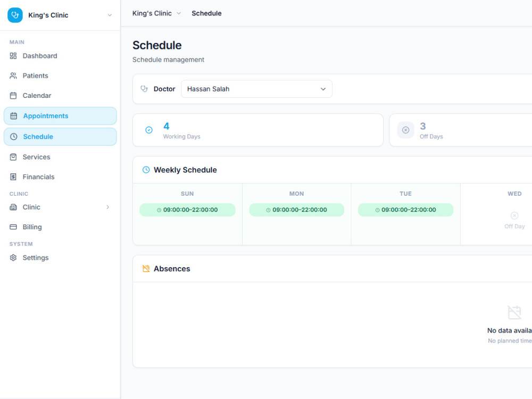Click the Absences heading
Screen dimensions: 532x399
[x=172, y=269]
